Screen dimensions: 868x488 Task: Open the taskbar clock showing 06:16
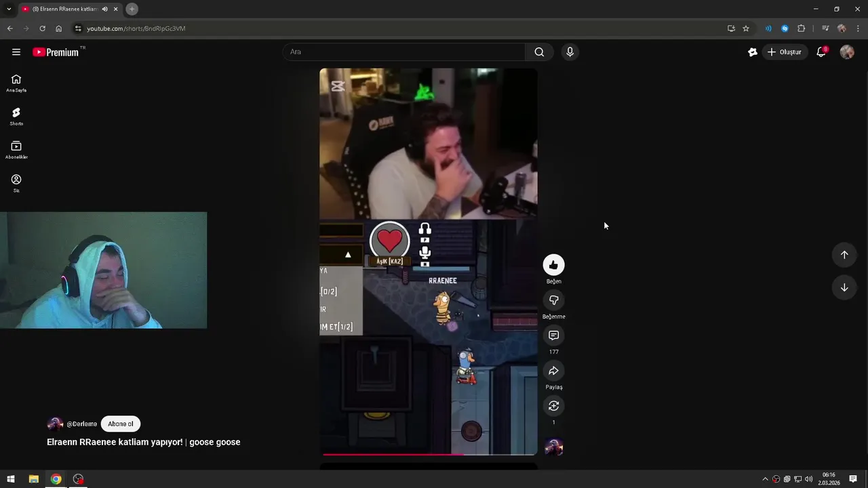click(x=829, y=479)
